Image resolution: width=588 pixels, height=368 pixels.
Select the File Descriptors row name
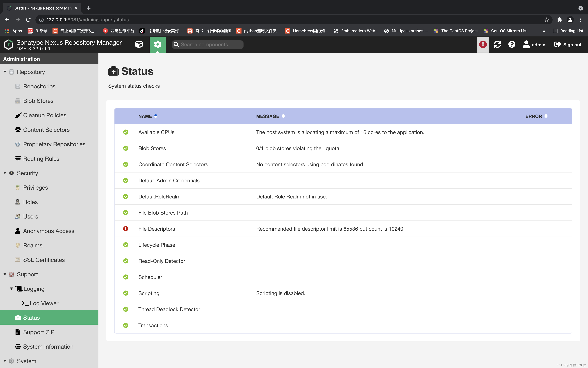(x=157, y=229)
